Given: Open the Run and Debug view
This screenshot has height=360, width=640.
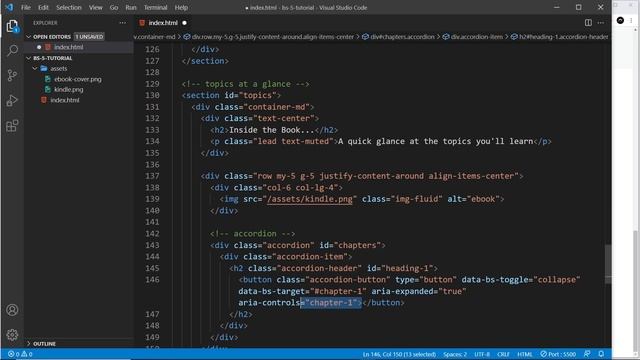Looking at the screenshot, I should pyautogui.click(x=12, y=100).
